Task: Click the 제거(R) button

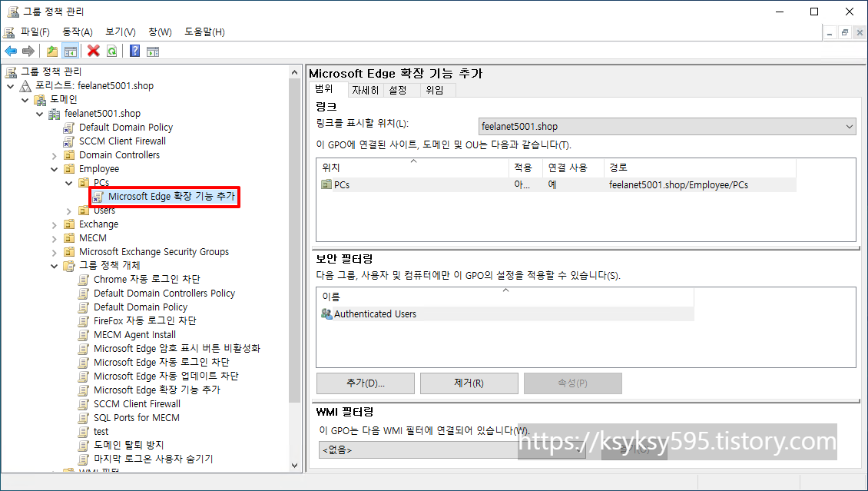Action: click(469, 383)
